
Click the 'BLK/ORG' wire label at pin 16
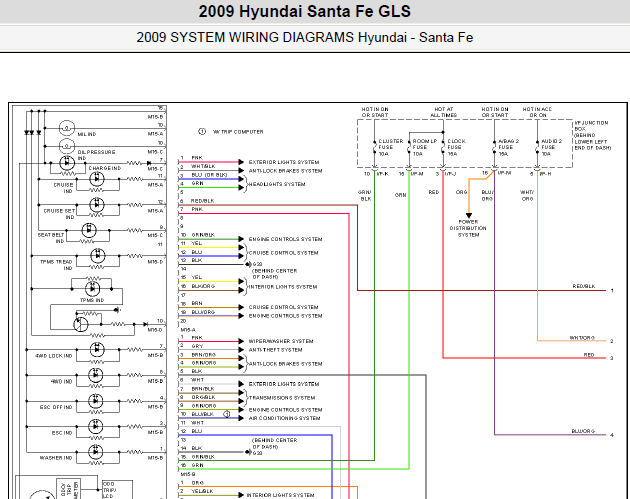pyautogui.click(x=203, y=286)
